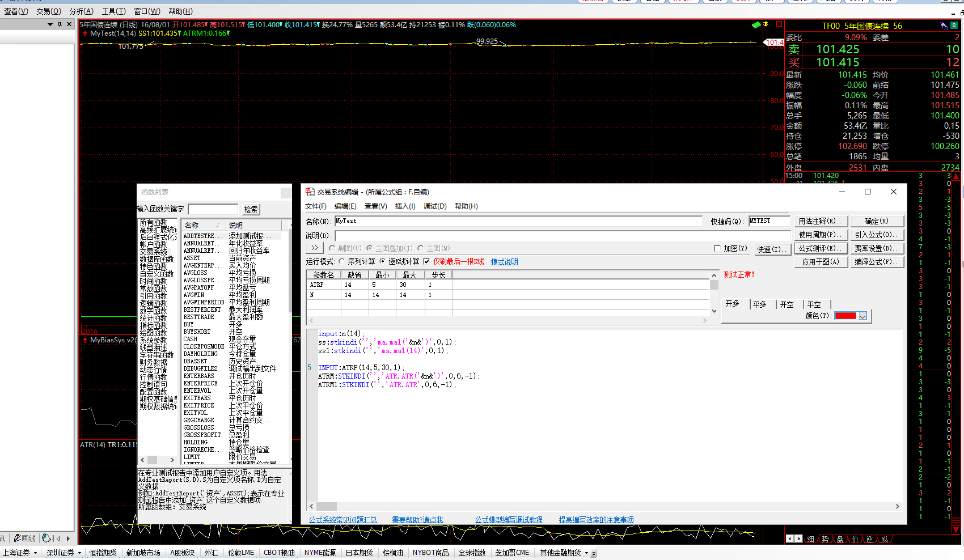Click the 编译公式 compile button
The image size is (964, 560).
877,262
